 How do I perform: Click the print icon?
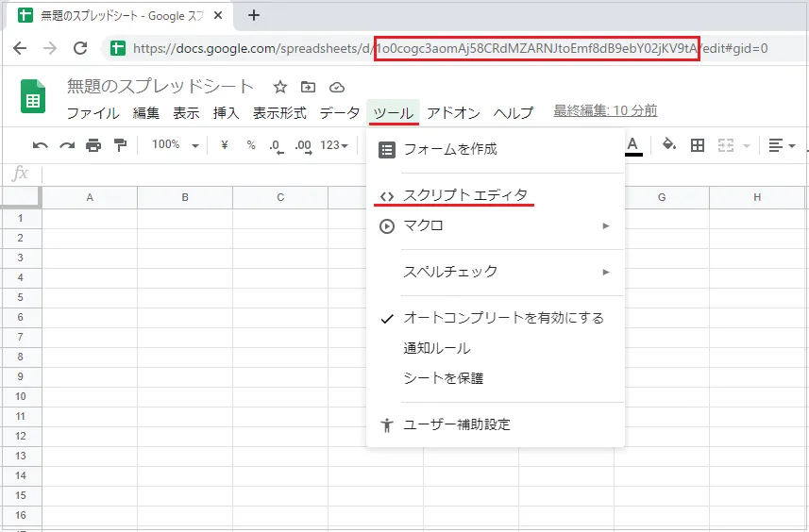point(93,145)
